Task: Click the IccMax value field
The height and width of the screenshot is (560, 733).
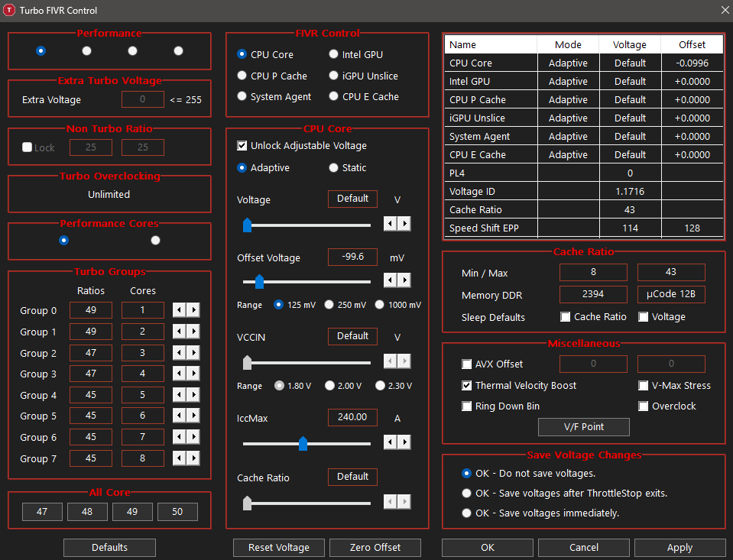Action: tap(352, 417)
